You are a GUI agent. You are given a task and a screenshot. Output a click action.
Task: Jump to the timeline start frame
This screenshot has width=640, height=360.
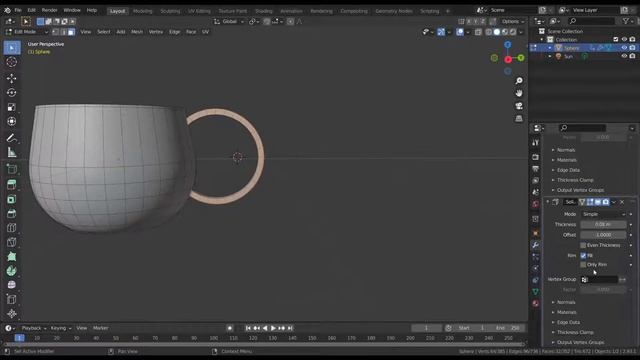point(248,328)
